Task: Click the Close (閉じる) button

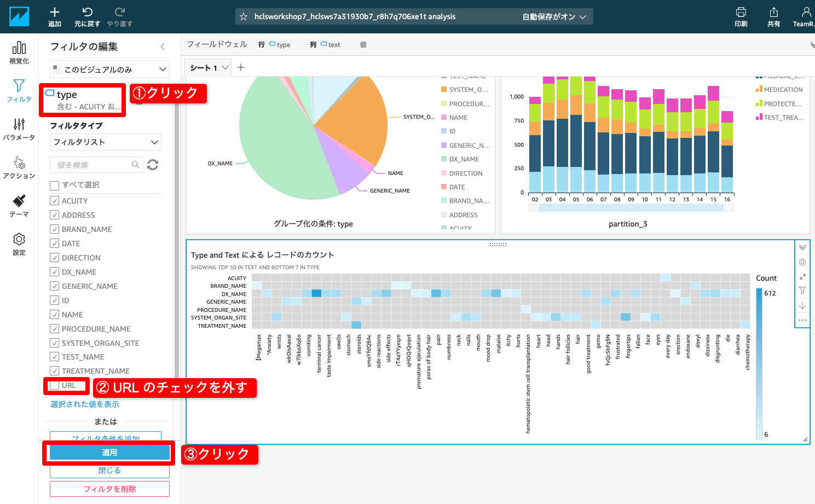Action: click(109, 471)
